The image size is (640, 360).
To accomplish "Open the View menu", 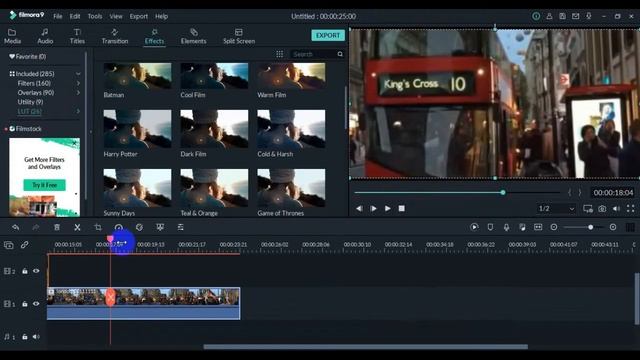I will pyautogui.click(x=116, y=16).
